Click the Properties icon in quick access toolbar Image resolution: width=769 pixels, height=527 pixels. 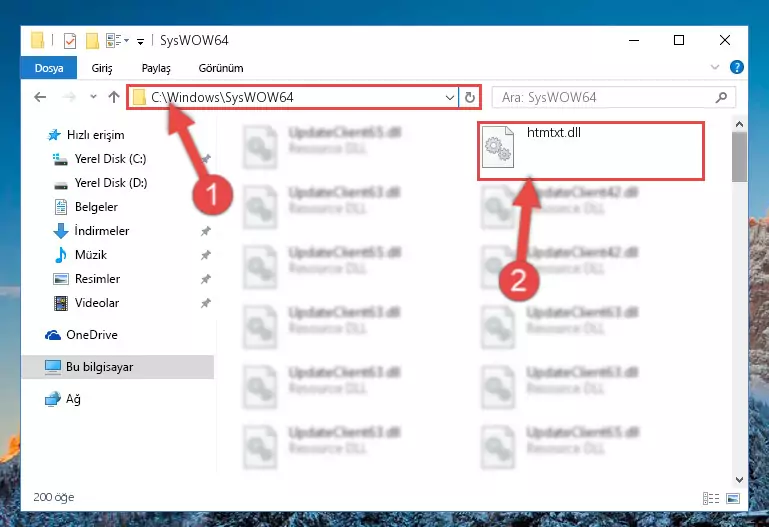point(70,41)
